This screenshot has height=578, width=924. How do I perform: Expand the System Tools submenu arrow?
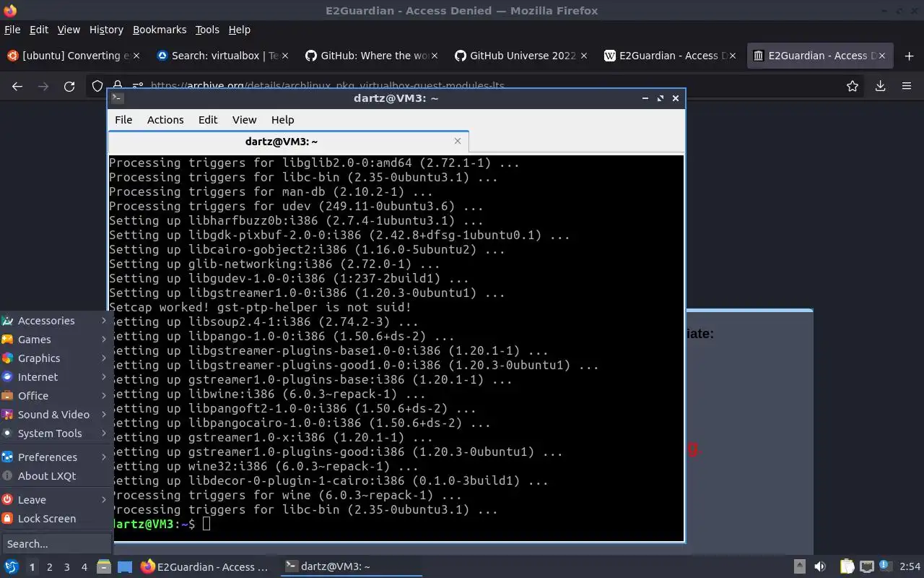[104, 433]
